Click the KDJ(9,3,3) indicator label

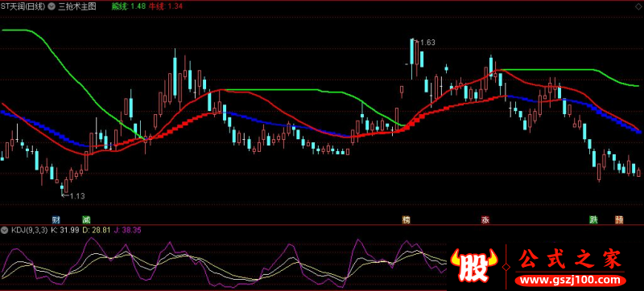28,231
